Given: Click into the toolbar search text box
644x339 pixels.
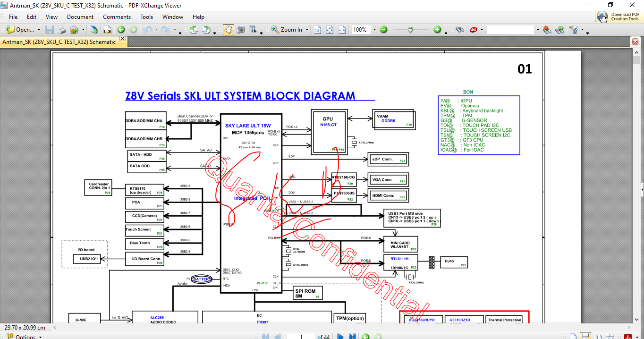Looking at the screenshot, I should 510,30.
